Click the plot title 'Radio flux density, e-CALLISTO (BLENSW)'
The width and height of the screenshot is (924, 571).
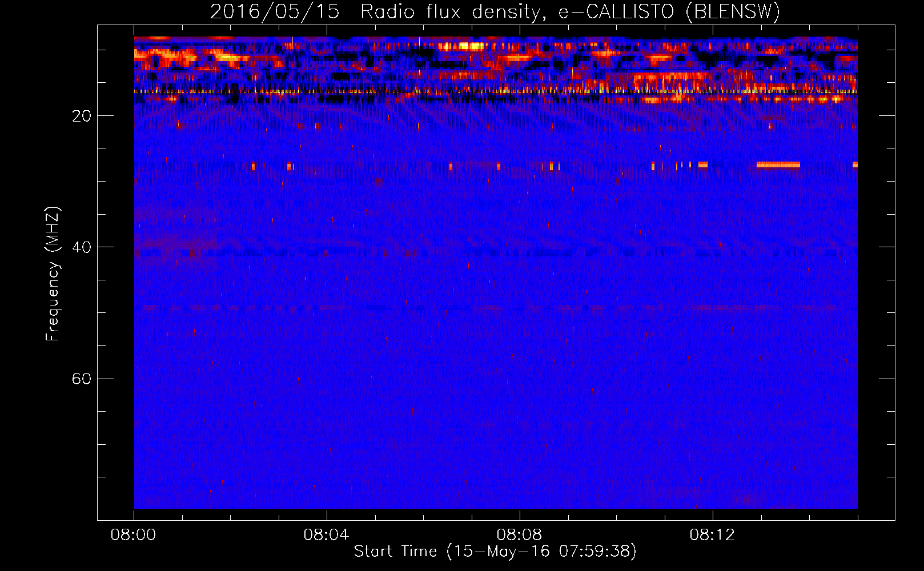point(570,12)
